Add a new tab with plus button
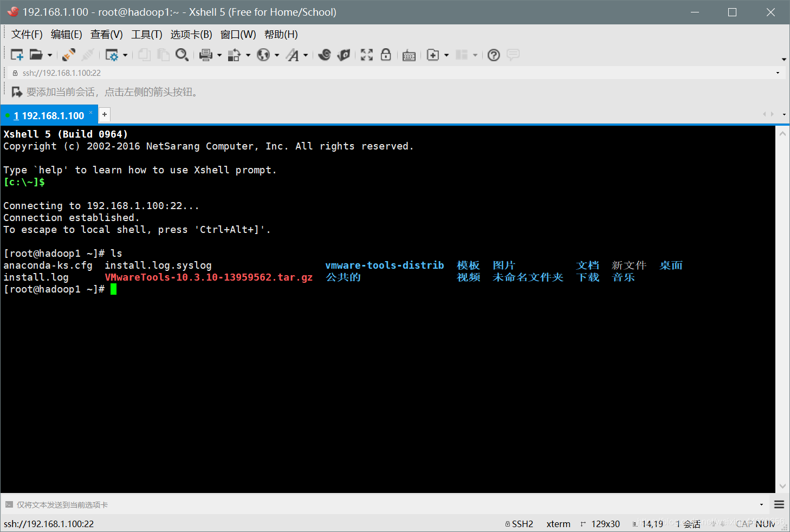Viewport: 790px width, 532px height. coord(105,114)
